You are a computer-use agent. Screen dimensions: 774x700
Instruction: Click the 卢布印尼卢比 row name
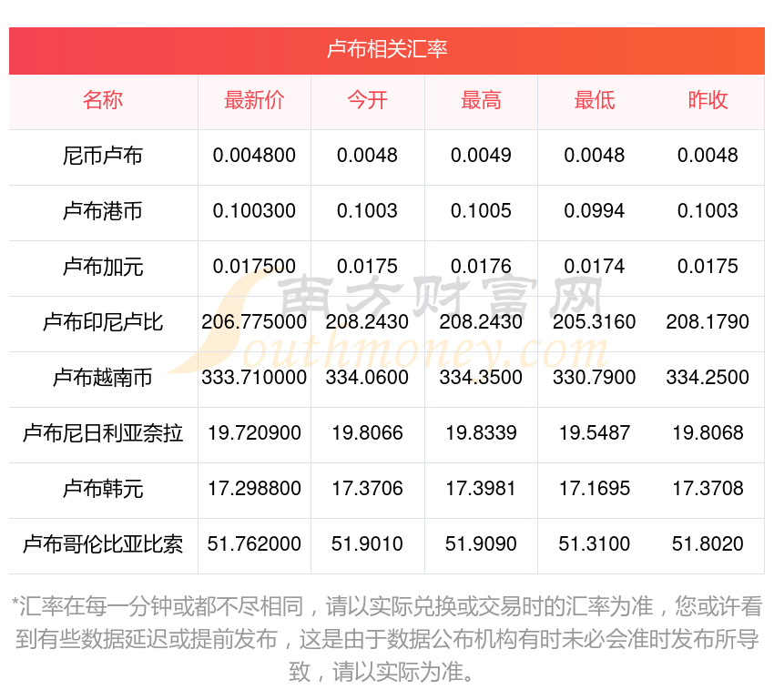(x=103, y=322)
